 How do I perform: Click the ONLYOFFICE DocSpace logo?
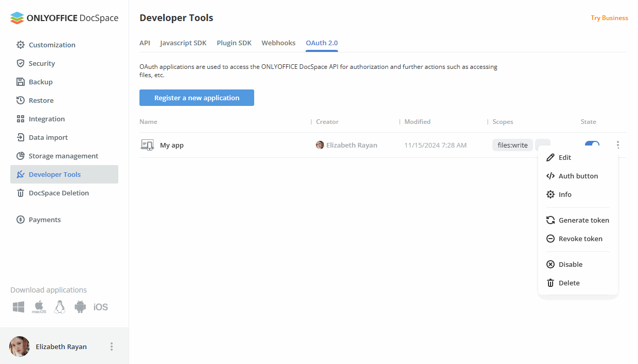[x=64, y=18]
